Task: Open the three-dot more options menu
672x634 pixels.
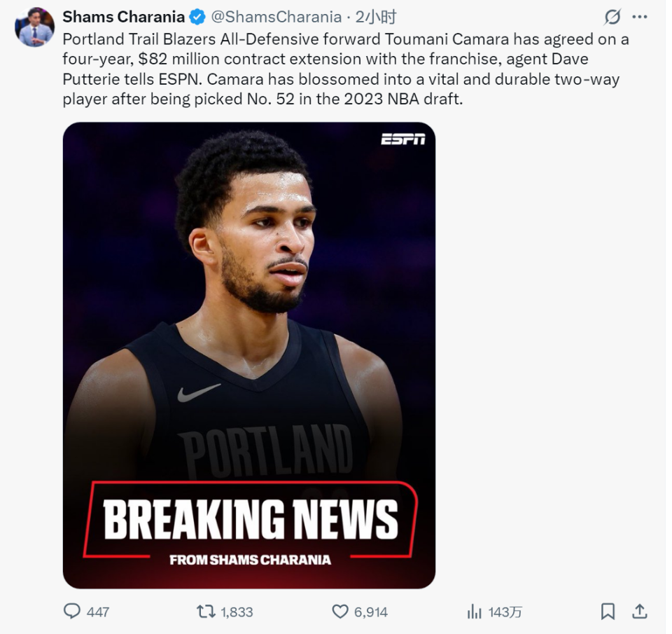Action: [x=639, y=17]
